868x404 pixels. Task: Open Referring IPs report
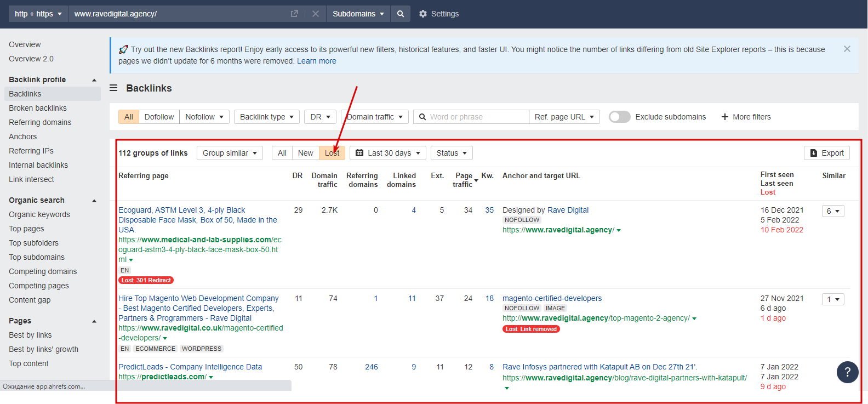point(31,151)
